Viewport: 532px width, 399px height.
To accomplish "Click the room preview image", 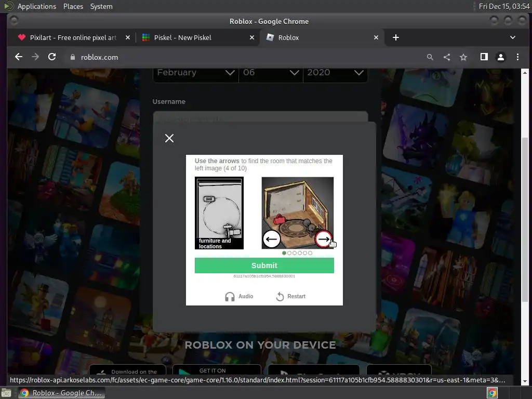I will (298, 212).
